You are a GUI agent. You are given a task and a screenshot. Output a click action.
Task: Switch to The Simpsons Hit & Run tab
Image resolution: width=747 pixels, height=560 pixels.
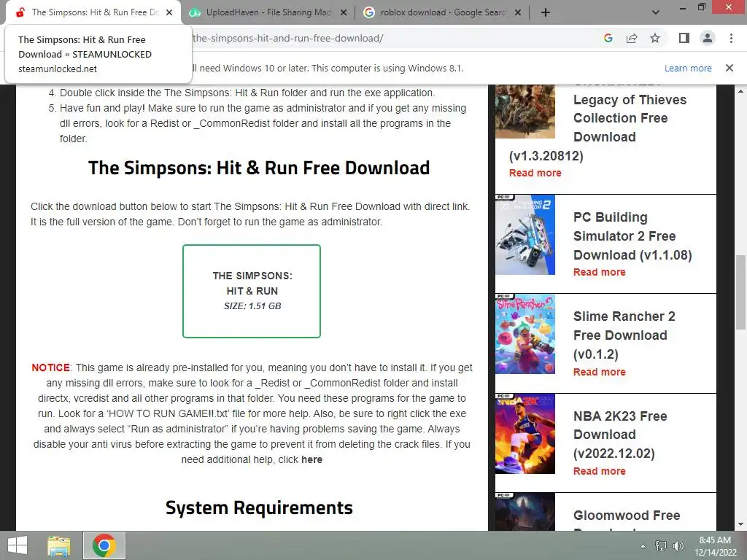point(93,12)
